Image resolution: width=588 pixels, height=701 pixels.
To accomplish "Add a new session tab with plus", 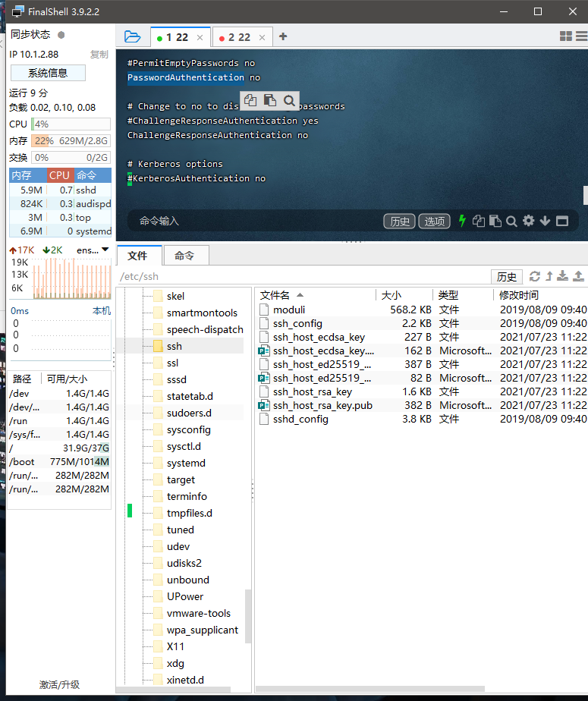I will (x=282, y=36).
